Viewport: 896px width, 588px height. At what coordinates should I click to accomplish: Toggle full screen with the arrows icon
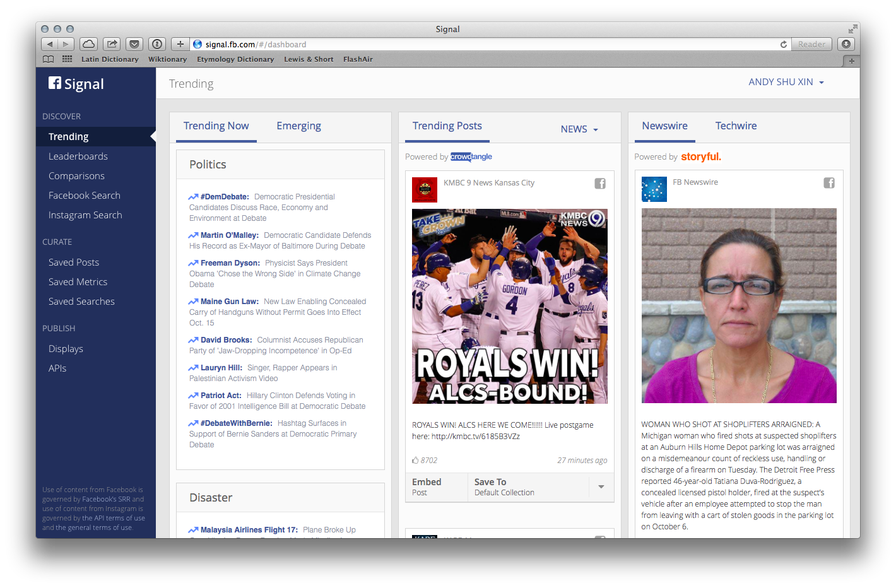click(x=852, y=29)
